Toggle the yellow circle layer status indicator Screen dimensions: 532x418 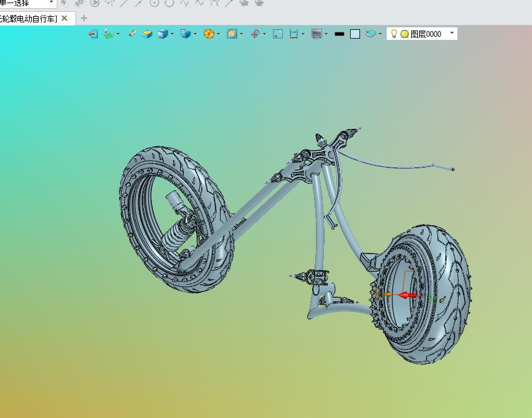[x=404, y=34]
